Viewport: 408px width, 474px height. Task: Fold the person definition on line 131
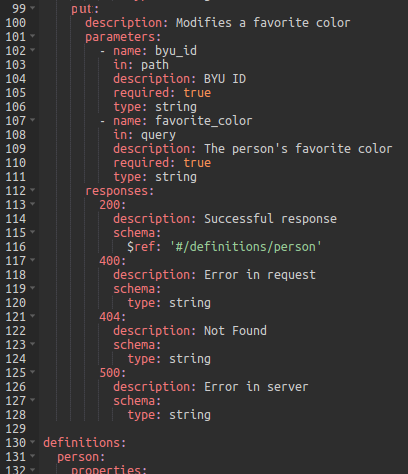[32, 455]
